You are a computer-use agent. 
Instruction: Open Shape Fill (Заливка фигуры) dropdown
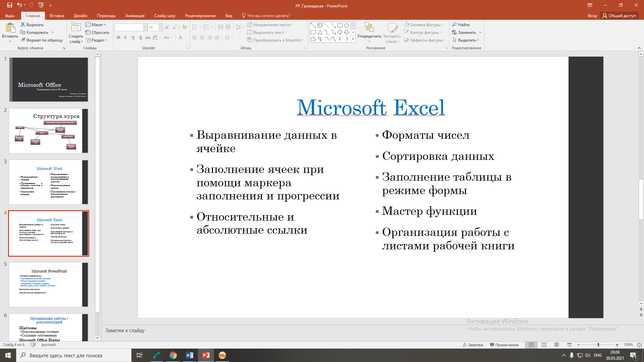click(424, 24)
